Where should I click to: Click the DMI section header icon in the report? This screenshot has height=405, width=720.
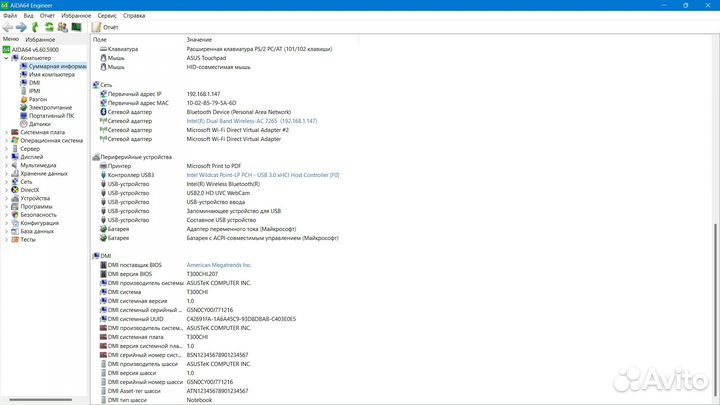96,256
